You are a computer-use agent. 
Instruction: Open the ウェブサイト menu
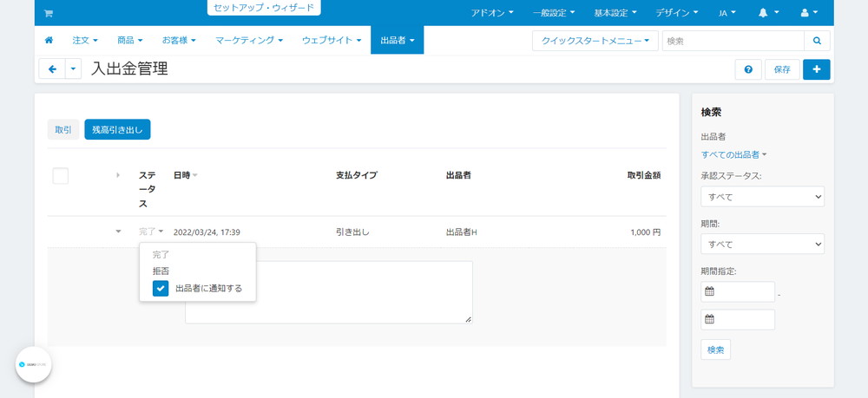332,41
